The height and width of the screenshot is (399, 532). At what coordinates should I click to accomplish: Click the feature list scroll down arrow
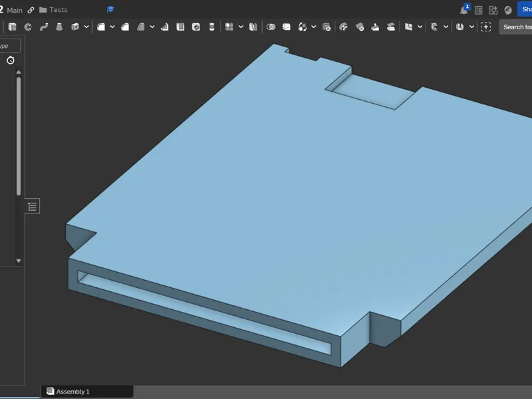point(19,261)
